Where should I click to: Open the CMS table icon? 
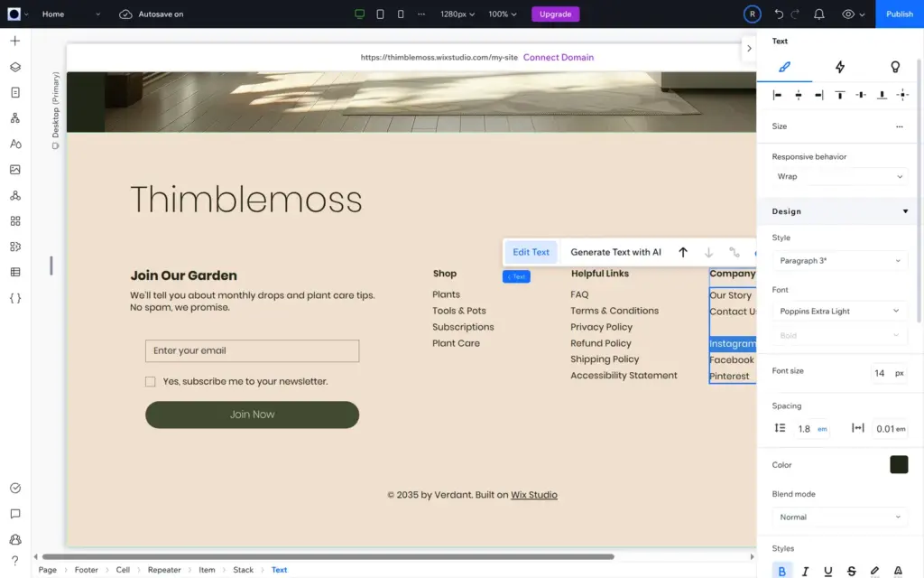[x=15, y=272]
